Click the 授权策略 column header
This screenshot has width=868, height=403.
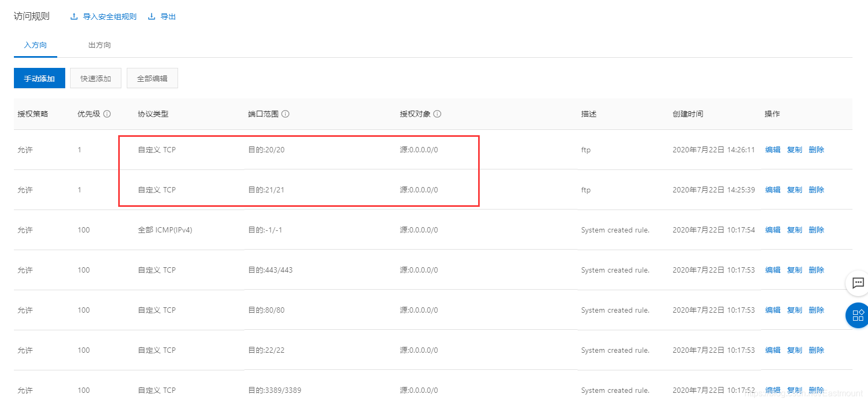(33, 114)
